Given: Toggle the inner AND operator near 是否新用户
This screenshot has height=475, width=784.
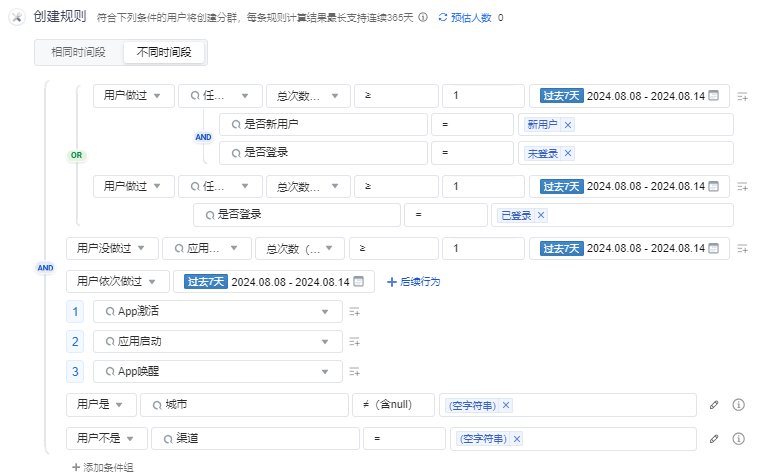Looking at the screenshot, I should [203, 137].
